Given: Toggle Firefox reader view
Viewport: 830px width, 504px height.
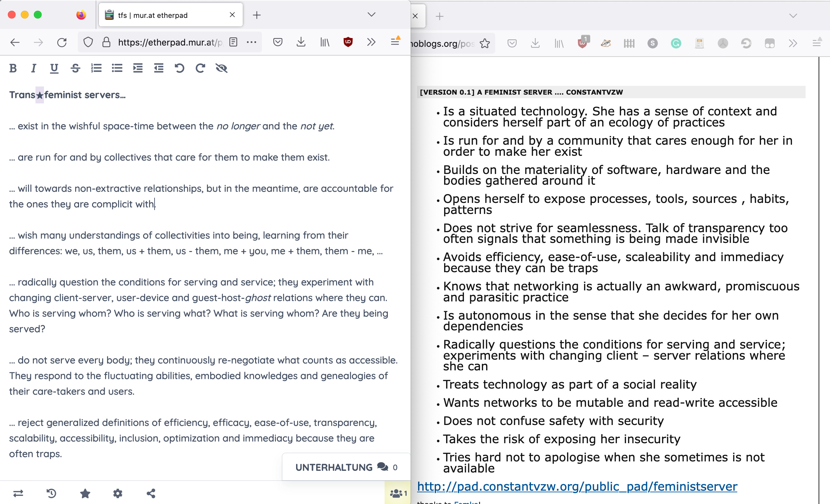Looking at the screenshot, I should 233,42.
